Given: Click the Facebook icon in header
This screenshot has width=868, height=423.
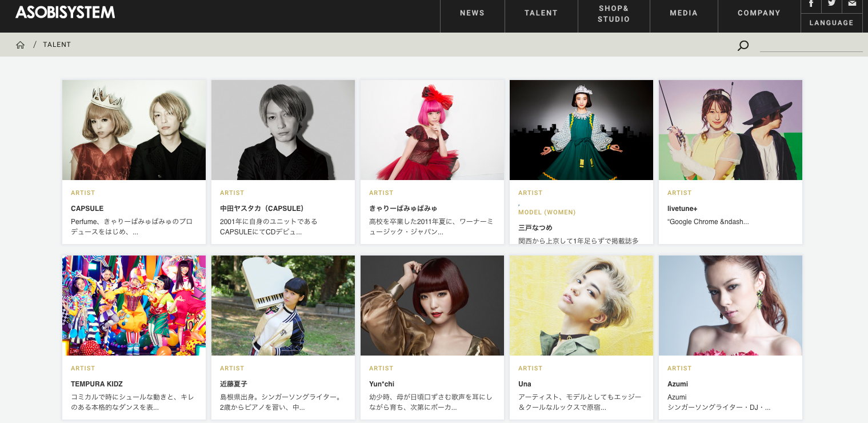Looking at the screenshot, I should point(811,4).
